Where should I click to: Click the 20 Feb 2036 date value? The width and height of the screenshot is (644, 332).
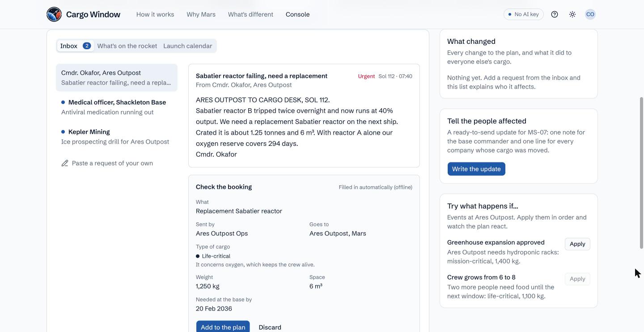(214, 309)
